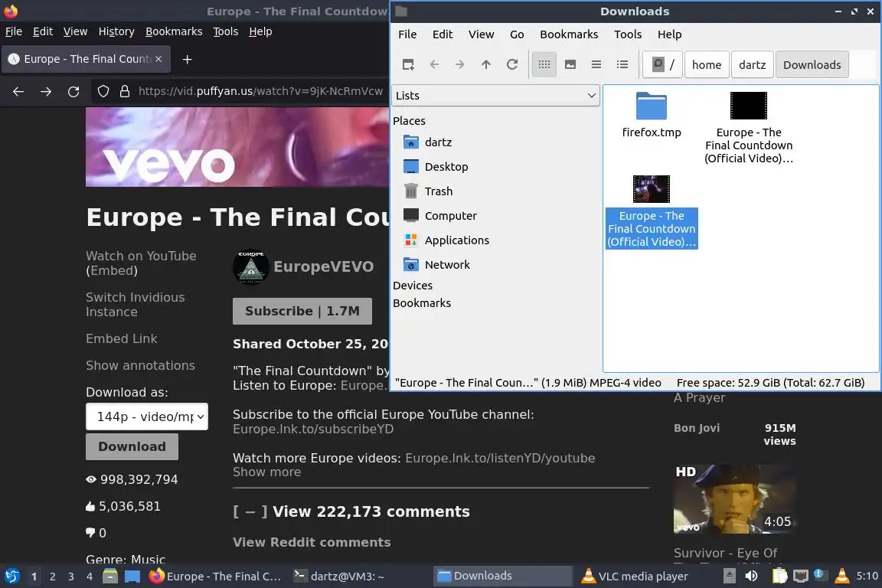Click the network tray icon
The height and width of the screenshot is (588, 882).
800,577
